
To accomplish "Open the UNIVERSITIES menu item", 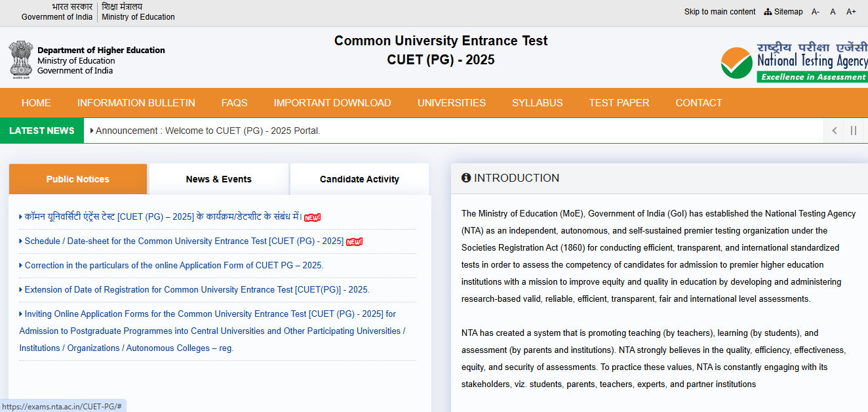I will pyautogui.click(x=451, y=102).
